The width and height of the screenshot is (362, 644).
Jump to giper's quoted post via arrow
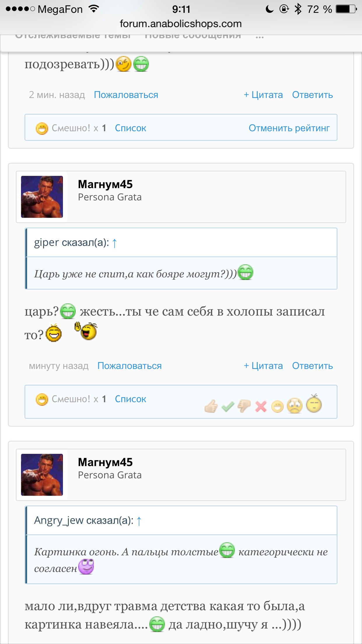pos(115,243)
